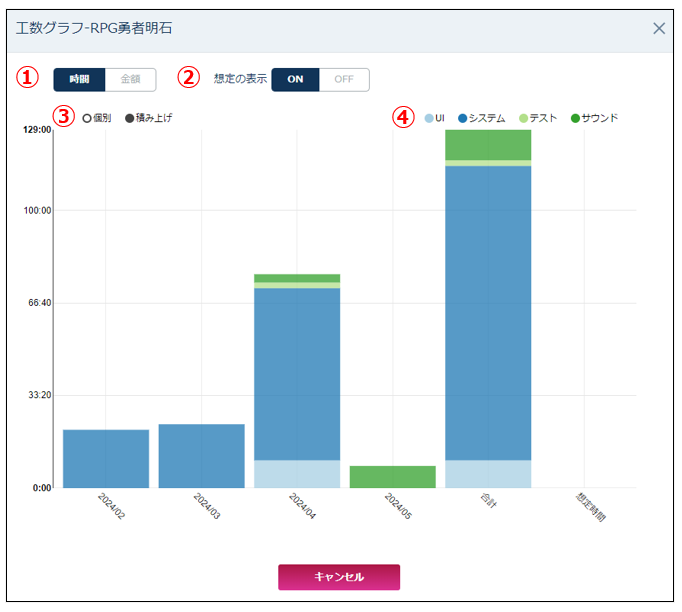The height and width of the screenshot is (612, 682).
Task: Select the 個別 radio option
Action: click(x=97, y=118)
